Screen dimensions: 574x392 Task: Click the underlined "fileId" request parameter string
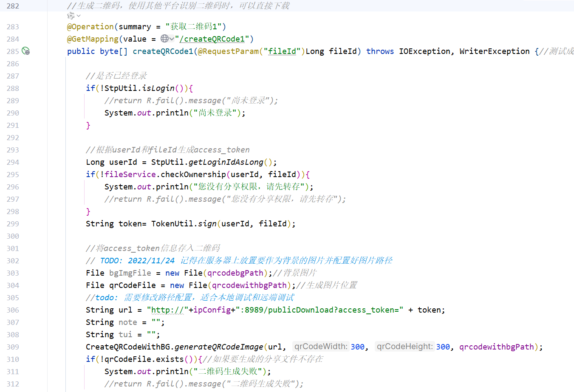(x=282, y=51)
